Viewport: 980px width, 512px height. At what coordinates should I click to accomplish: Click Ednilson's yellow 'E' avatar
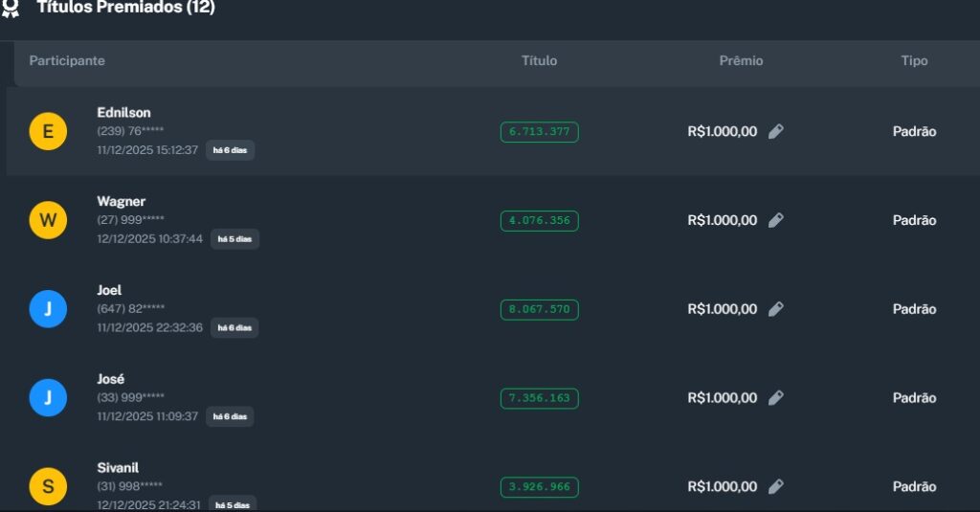[48, 132]
